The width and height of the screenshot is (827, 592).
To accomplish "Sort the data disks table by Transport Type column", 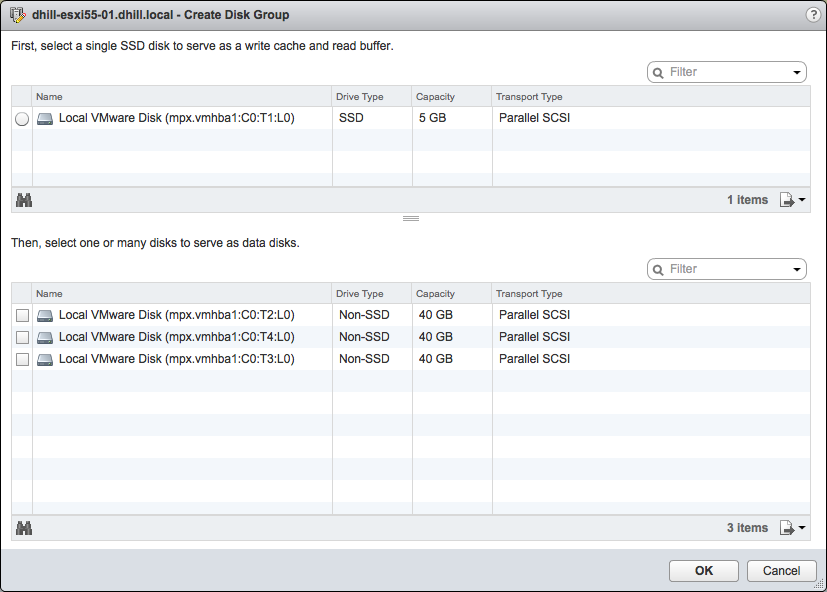I will (651, 293).
